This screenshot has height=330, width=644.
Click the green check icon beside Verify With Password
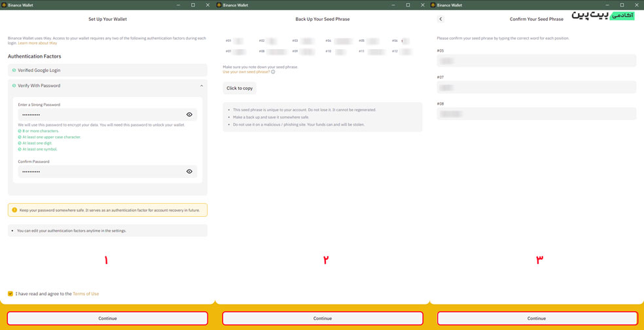pyautogui.click(x=14, y=86)
